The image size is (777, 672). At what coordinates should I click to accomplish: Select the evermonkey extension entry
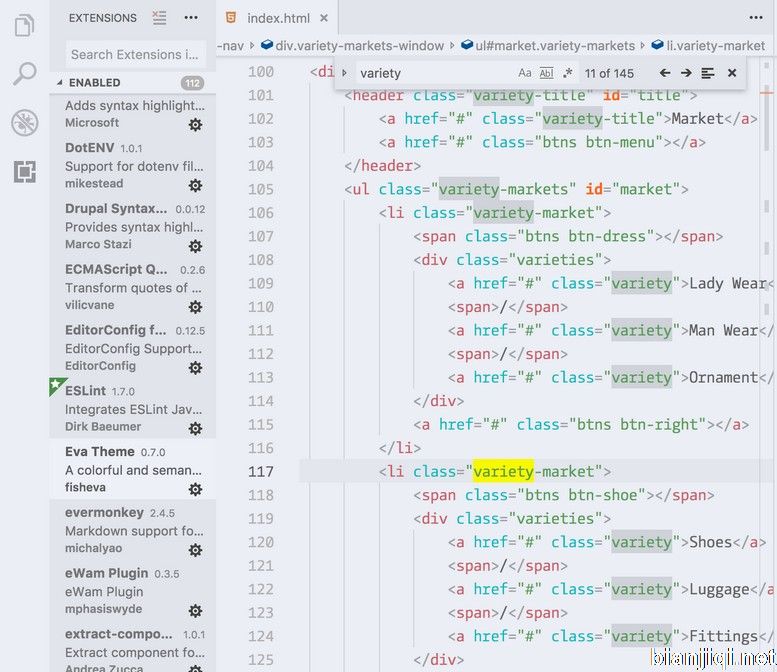pyautogui.click(x=132, y=530)
